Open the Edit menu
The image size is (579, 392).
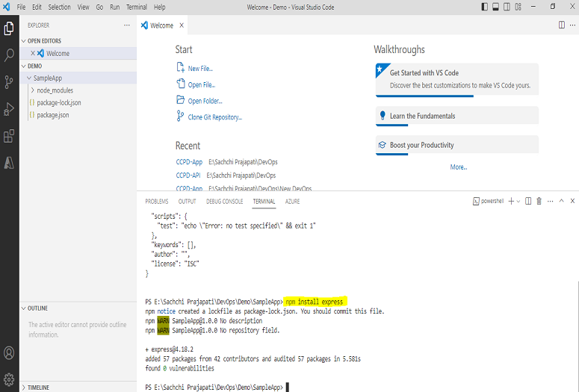tap(37, 7)
